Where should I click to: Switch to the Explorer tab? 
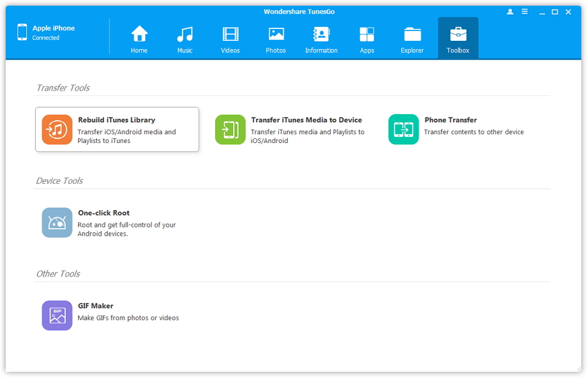click(412, 39)
